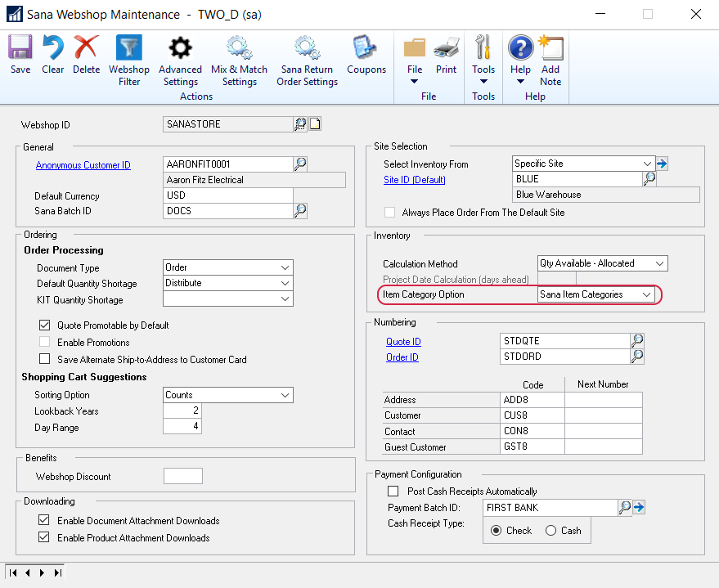Viewport: 719px width, 588px height.
Task: Click the Day Range field
Action: click(182, 426)
